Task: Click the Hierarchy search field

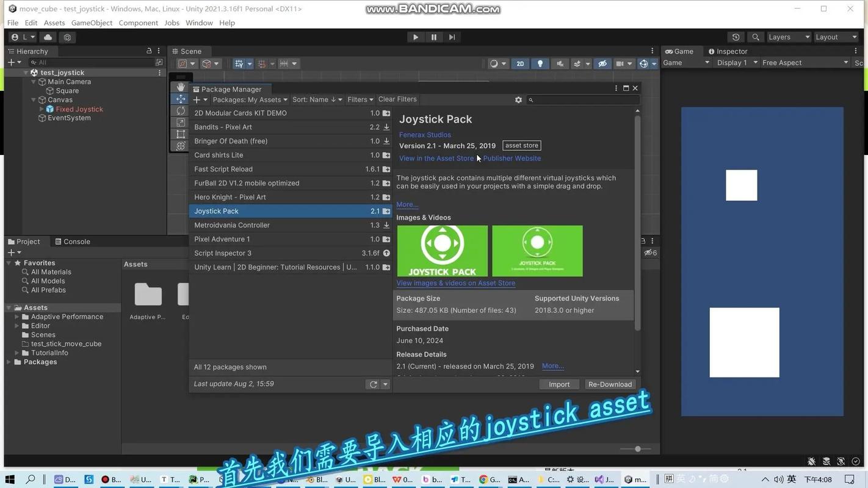Action: 95,62
